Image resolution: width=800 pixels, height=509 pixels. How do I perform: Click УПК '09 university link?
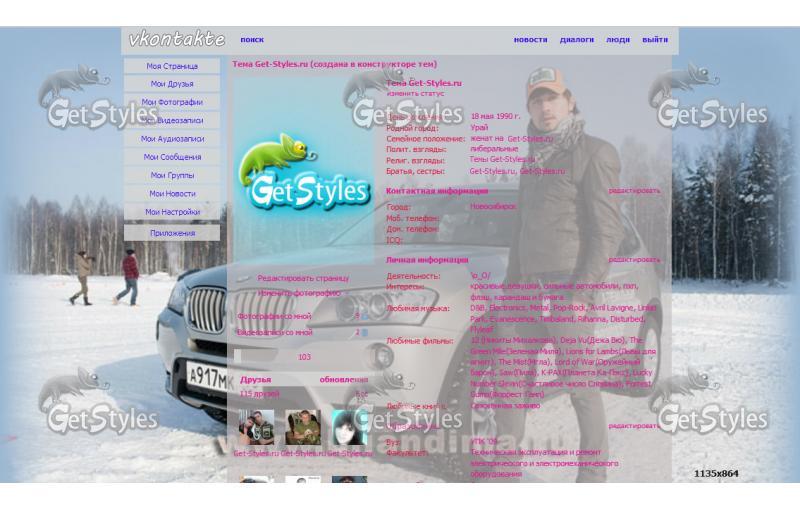coord(484,441)
